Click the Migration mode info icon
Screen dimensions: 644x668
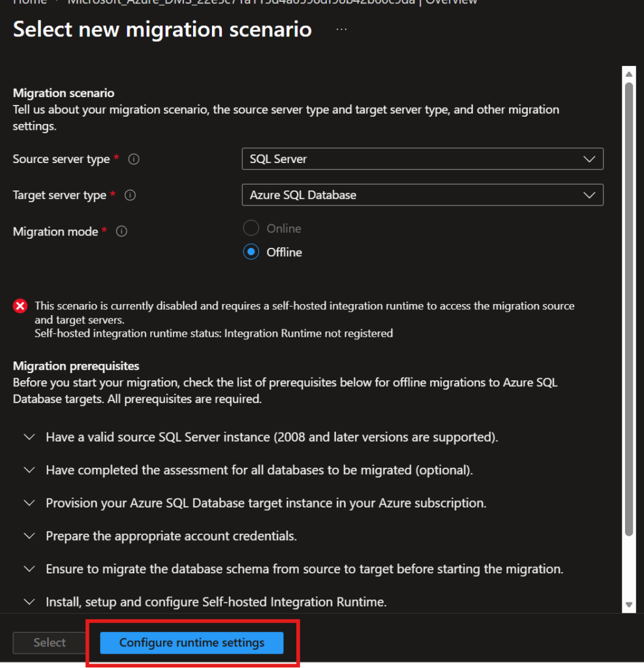[x=121, y=232]
